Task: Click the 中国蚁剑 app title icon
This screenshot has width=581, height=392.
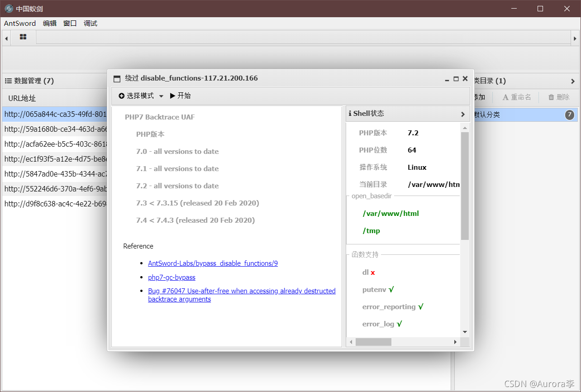Action: (9, 9)
